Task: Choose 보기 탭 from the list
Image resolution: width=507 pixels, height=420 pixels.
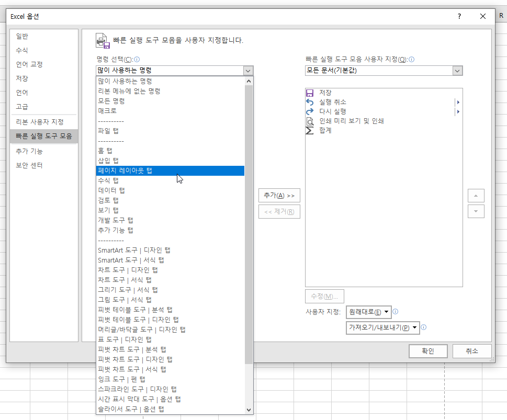Action: (170, 210)
